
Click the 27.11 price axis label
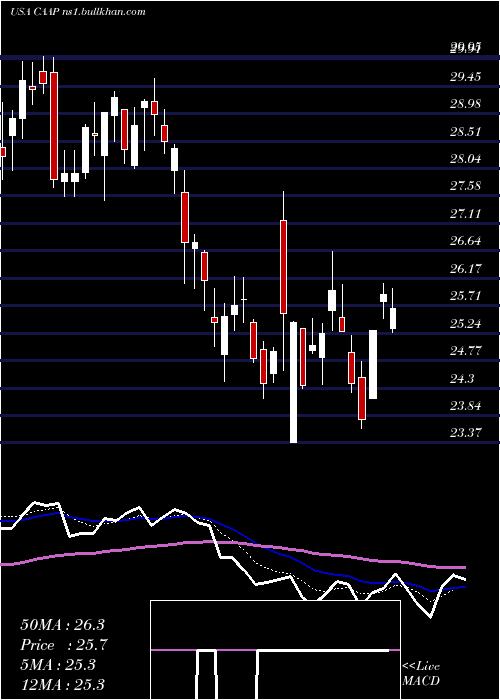[465, 214]
